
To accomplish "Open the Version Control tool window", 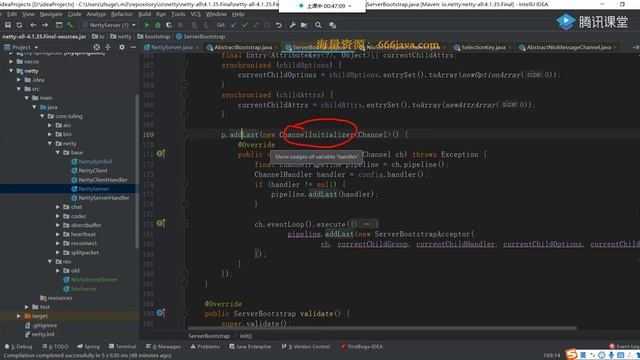I will point(305,347).
